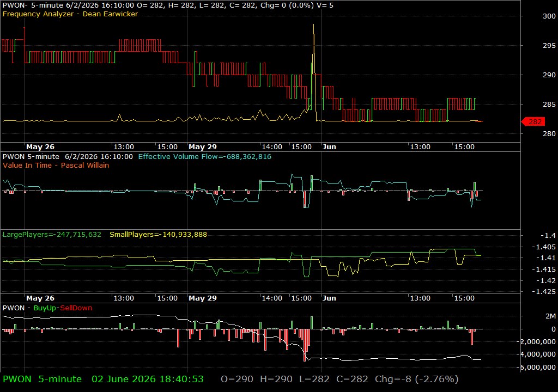Viewport: 558px width, 392px height.
Task: Click the tall yellow spike peak near 298
Action: [x=313, y=25]
